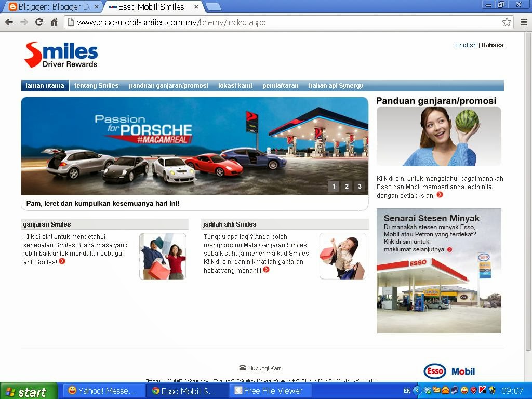Open the pendaftaran menu item

280,86
